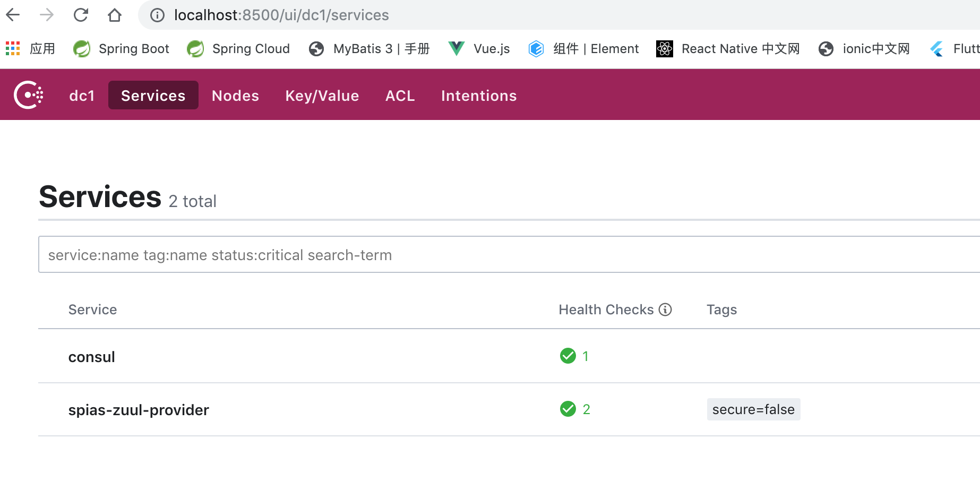Screen dimensions: 980x481
Task: Open the Flutter bookmark icon
Action: (x=936, y=49)
